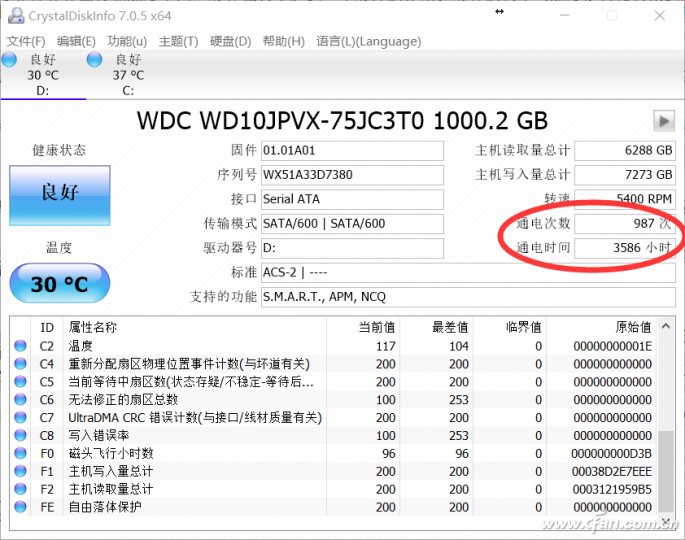The width and height of the screenshot is (685, 540).
Task: Select the UltraDMA CRC 错误计数 row
Action: coord(333,418)
